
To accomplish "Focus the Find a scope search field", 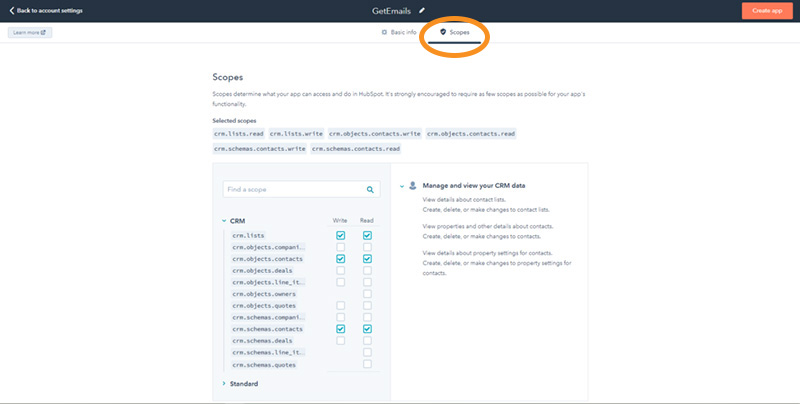I will (x=301, y=189).
